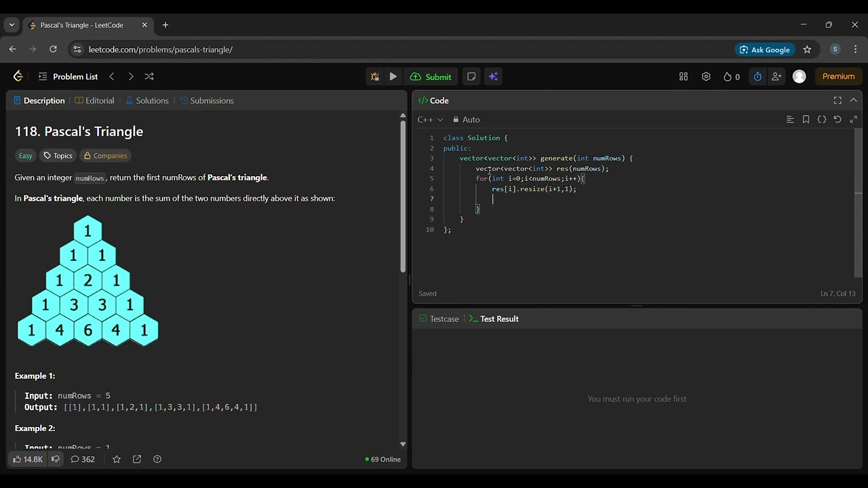Click the code editor vertical scrollbar

click(858, 203)
